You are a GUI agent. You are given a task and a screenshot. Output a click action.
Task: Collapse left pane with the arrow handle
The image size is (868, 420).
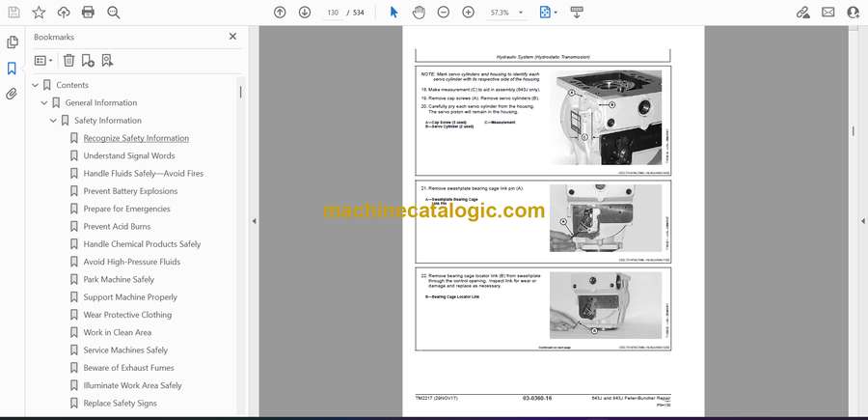pos(254,221)
